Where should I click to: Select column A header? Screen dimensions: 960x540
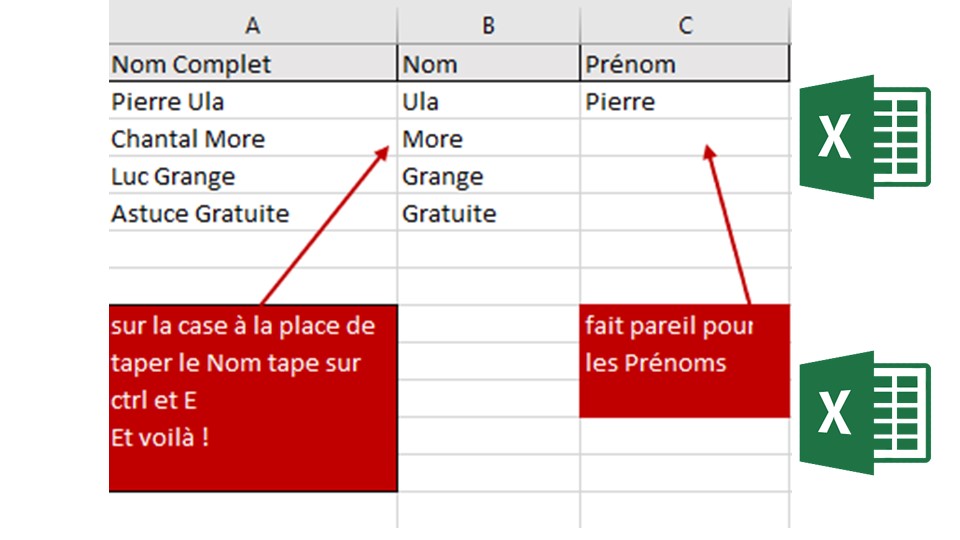tap(252, 26)
